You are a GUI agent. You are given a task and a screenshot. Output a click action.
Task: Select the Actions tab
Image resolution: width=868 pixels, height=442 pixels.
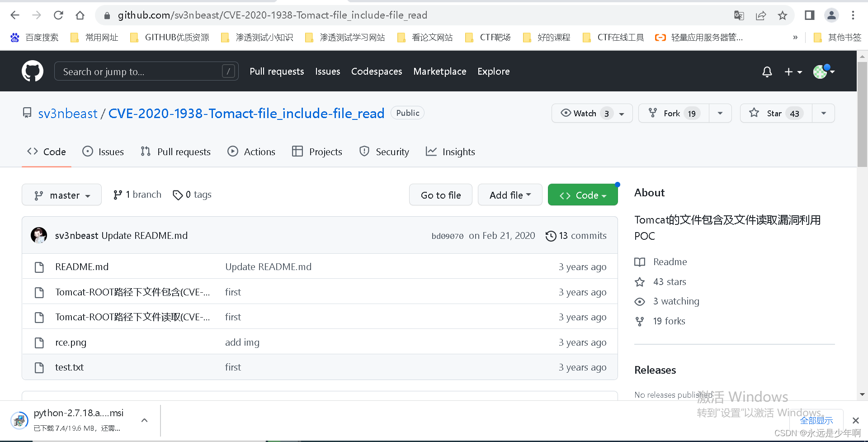click(251, 152)
